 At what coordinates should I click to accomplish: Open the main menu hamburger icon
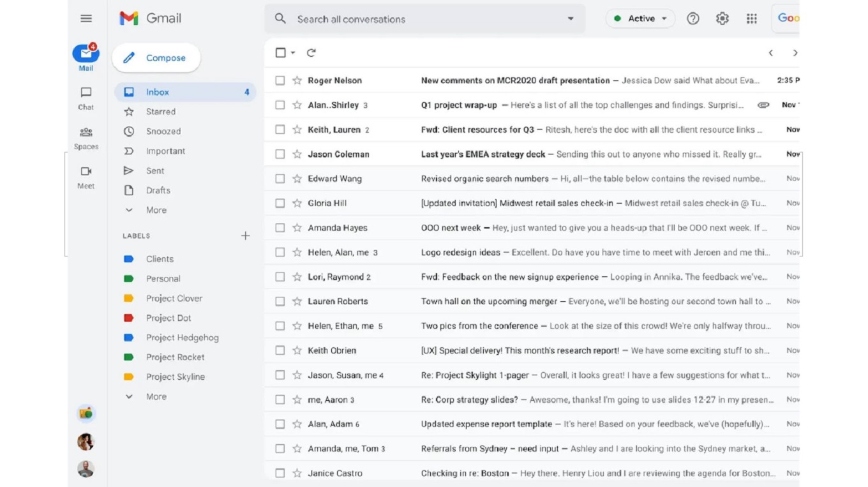coord(86,19)
